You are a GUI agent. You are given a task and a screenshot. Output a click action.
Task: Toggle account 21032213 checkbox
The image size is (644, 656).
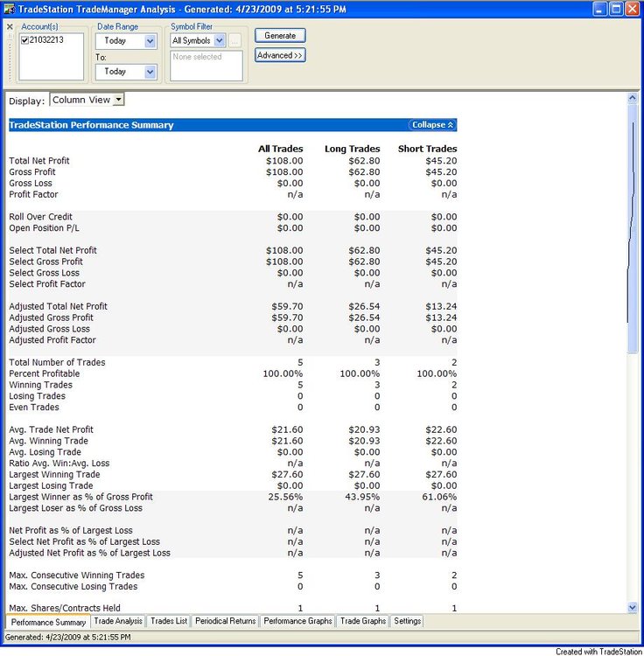(24, 40)
